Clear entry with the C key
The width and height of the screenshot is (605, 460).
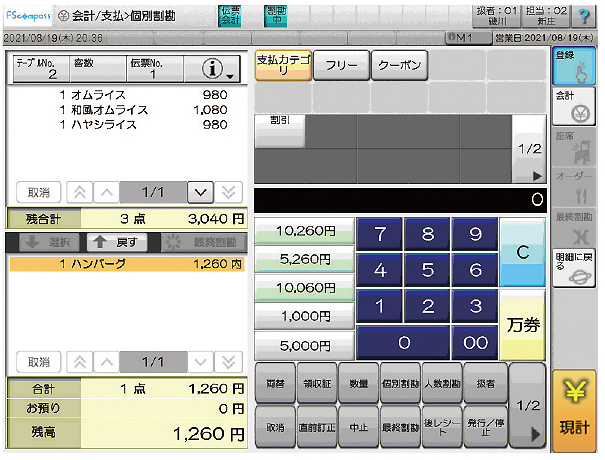(x=522, y=252)
